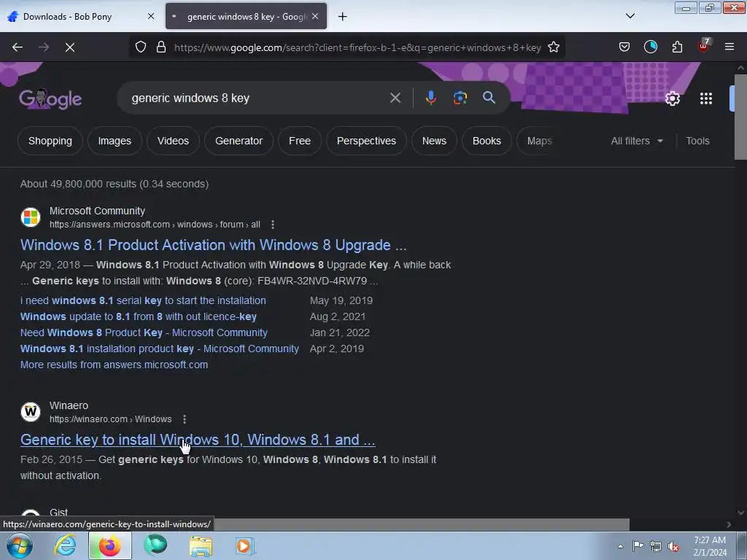This screenshot has height=560, width=747.
Task: Open the network tray icon
Action: (656, 546)
